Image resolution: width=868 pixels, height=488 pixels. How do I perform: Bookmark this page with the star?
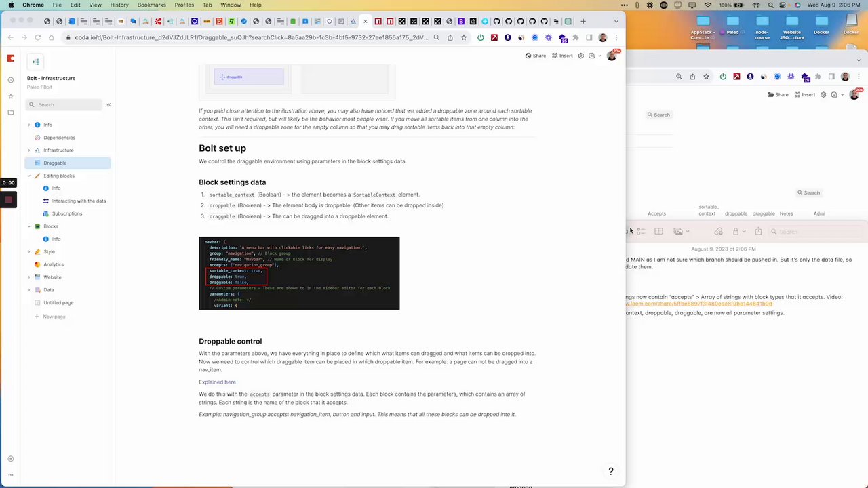click(464, 37)
